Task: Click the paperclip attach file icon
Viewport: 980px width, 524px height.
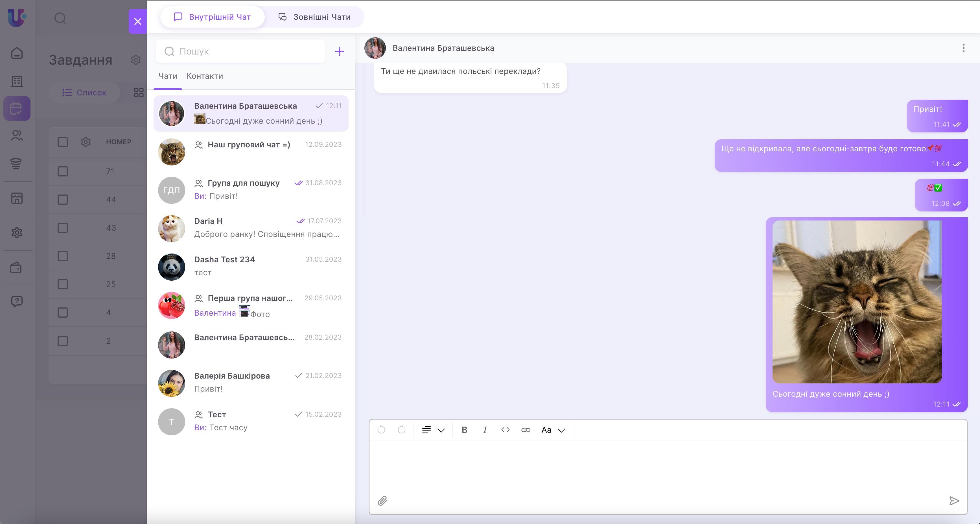Action: [382, 500]
